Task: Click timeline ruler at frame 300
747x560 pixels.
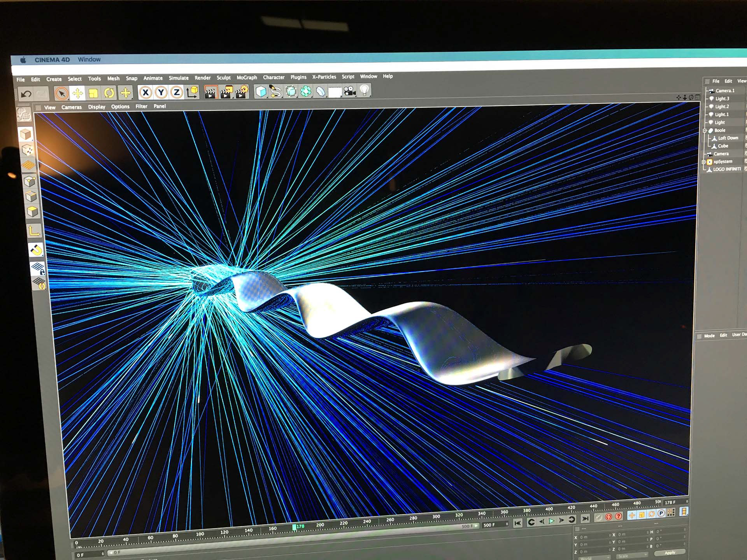Action: 436,517
